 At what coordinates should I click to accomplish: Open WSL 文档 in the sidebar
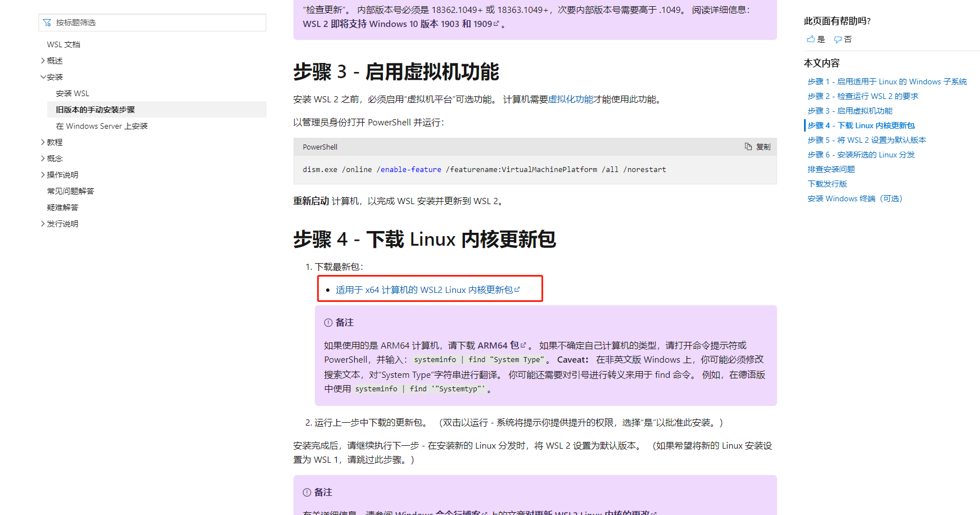point(64,44)
